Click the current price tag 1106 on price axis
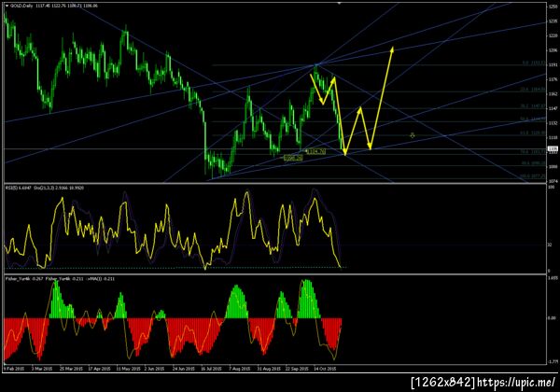The height and width of the screenshot is (392, 560). [x=553, y=148]
